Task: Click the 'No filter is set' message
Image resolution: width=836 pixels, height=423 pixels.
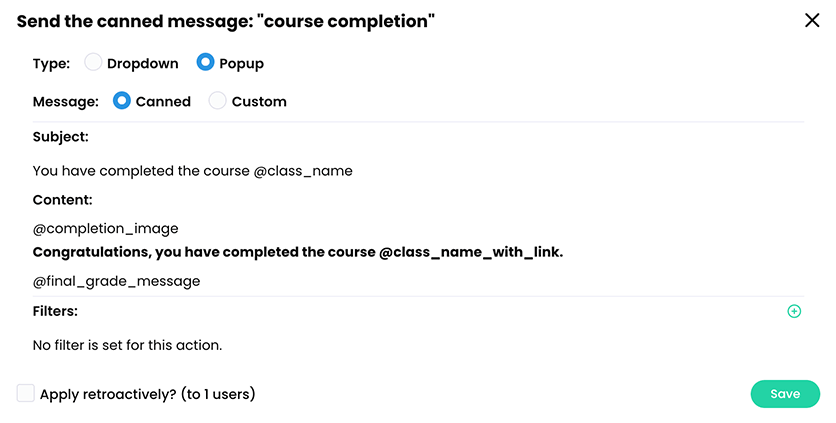Action: coord(127,345)
